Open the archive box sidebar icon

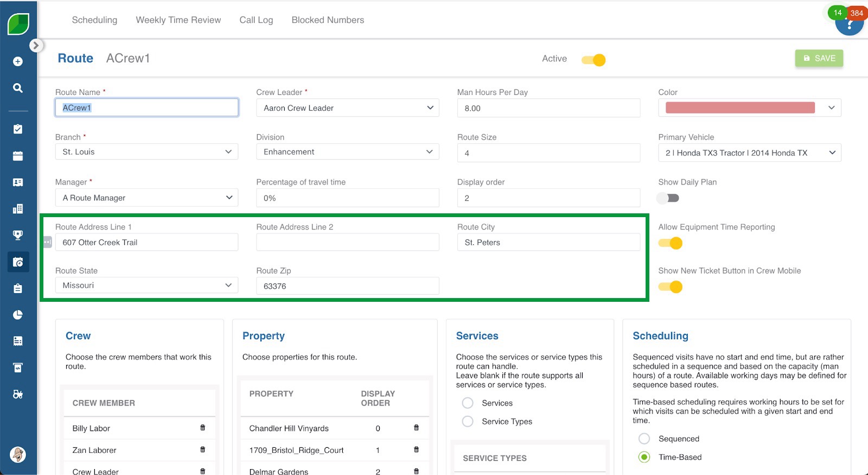(x=18, y=368)
